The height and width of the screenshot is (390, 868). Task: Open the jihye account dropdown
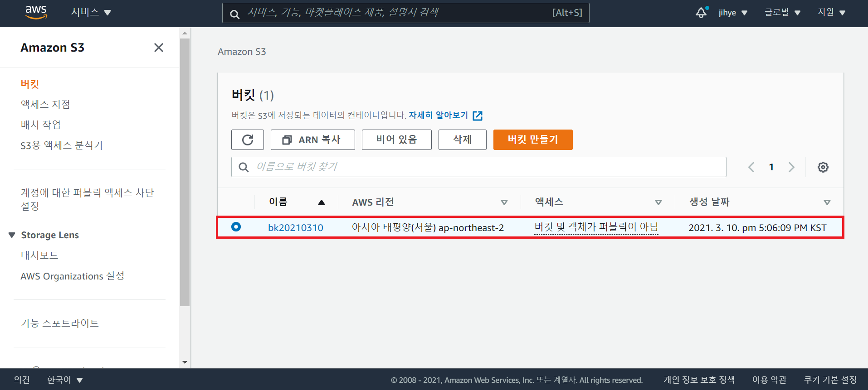click(733, 13)
